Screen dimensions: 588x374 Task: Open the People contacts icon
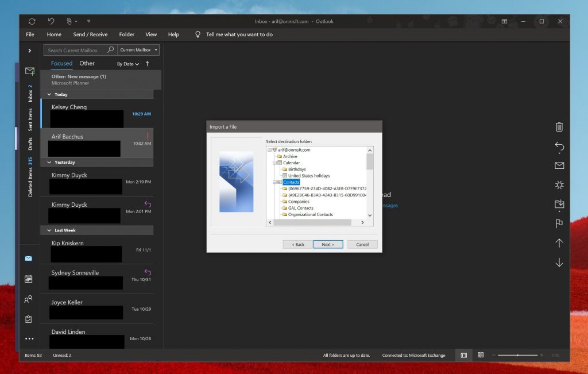tap(29, 299)
